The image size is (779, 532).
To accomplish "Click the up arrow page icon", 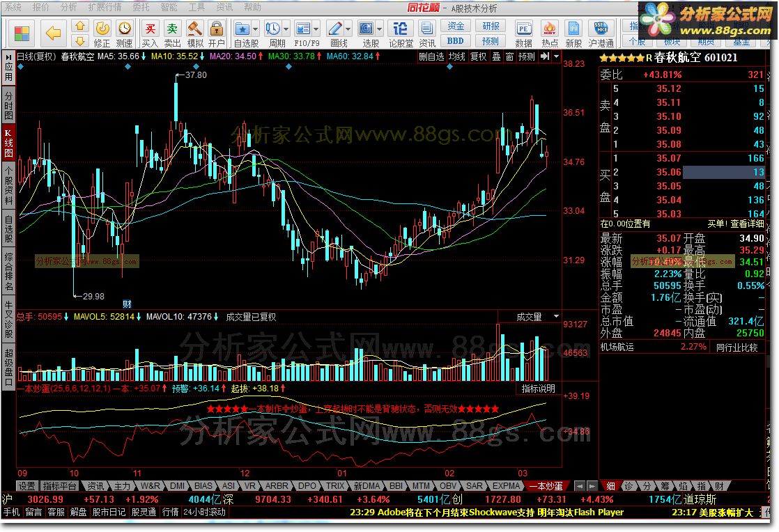I will click(x=80, y=26).
